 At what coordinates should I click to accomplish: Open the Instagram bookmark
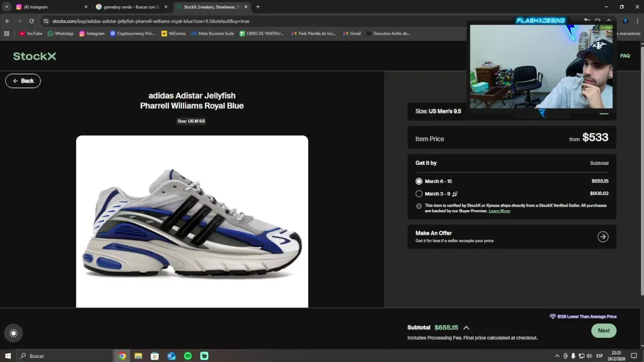click(x=92, y=34)
